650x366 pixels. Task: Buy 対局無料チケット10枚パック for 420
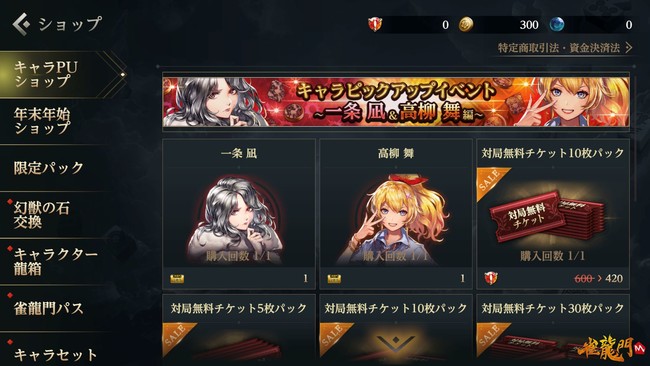[x=553, y=214]
